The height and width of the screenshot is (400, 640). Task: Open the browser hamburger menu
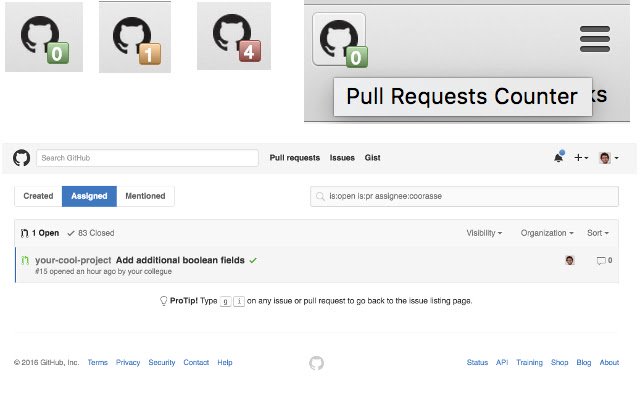pos(595,39)
